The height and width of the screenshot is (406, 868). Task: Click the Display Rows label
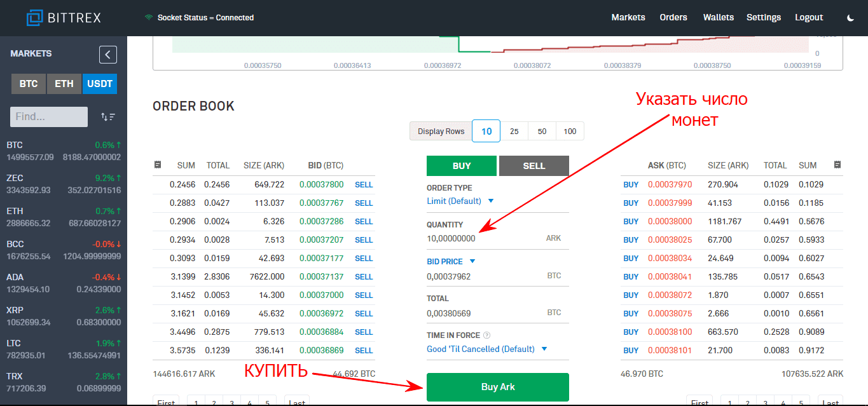(x=441, y=132)
